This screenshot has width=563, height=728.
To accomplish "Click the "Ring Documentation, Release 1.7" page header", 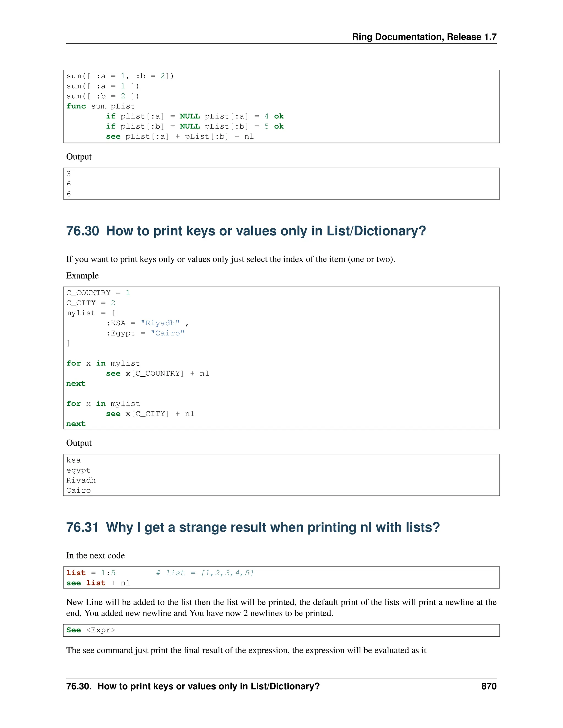I will click(424, 37).
